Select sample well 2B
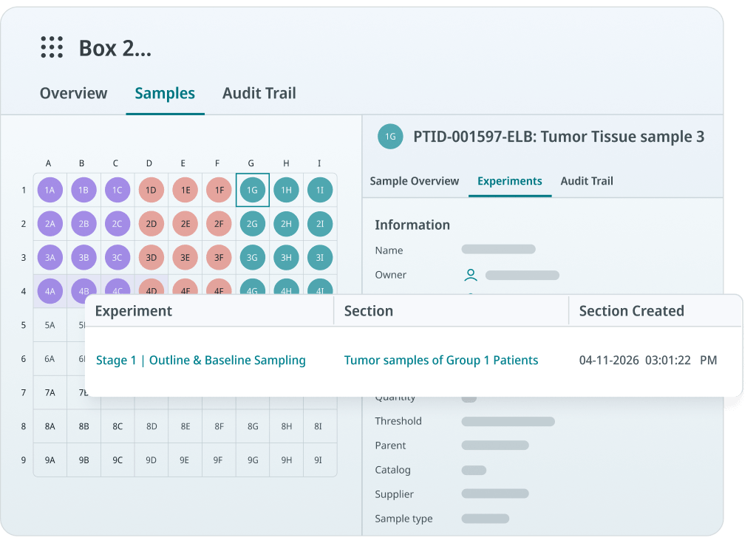This screenshot has height=543, width=756. pos(84,224)
